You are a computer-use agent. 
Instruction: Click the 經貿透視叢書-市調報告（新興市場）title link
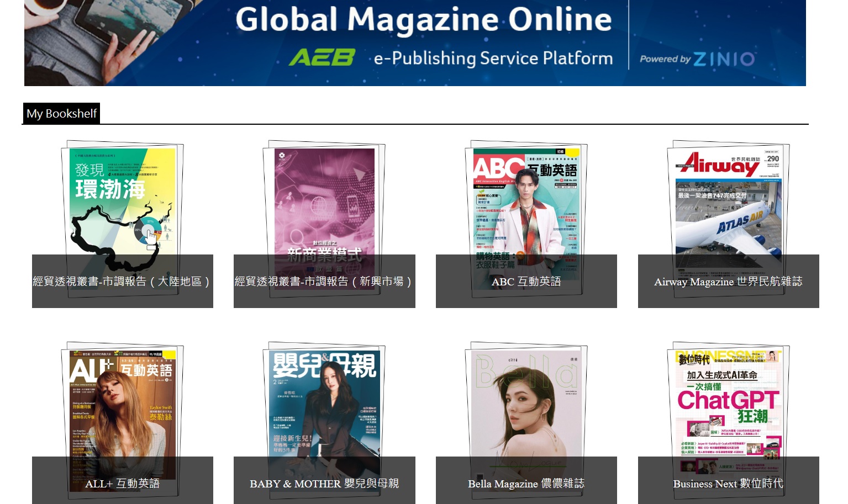[324, 282]
